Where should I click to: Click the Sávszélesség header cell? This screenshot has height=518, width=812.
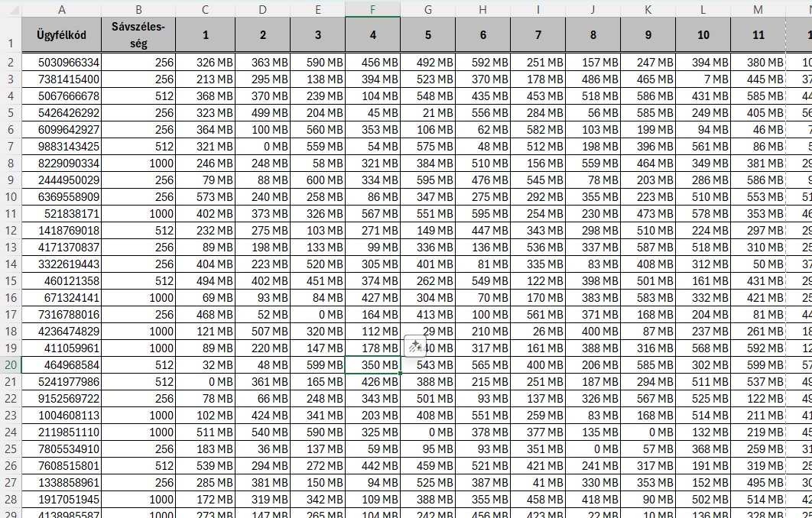pos(138,35)
